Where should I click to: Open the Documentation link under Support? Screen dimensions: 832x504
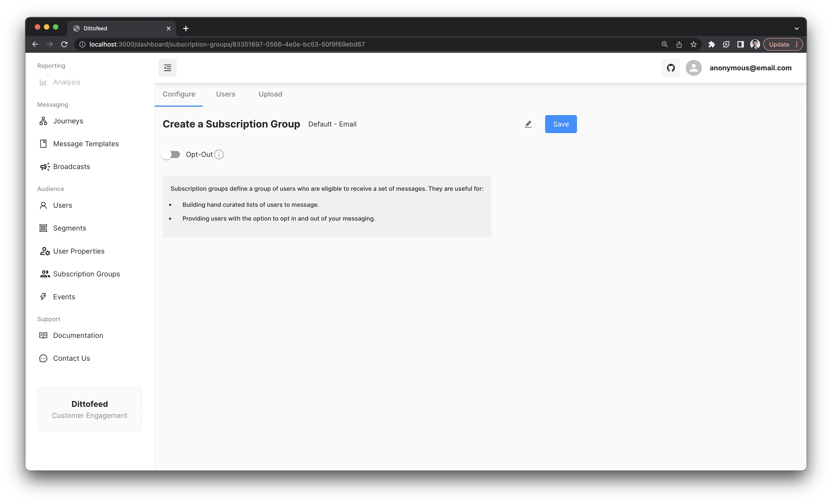tap(78, 335)
